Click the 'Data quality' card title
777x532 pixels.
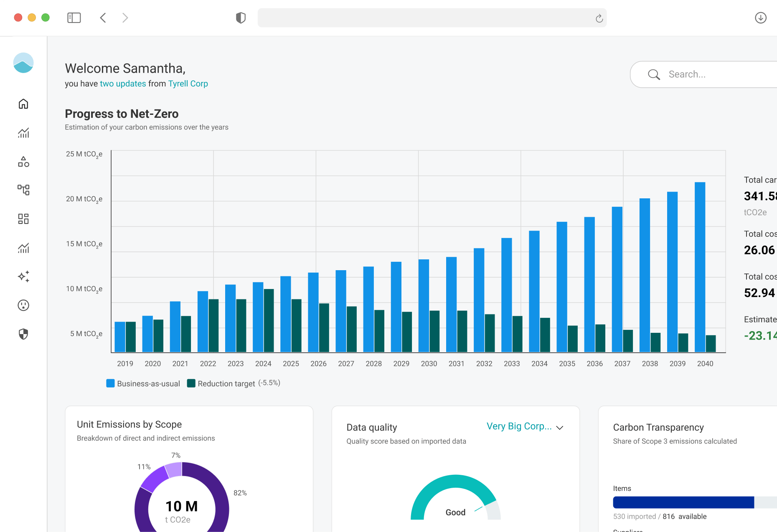coord(372,427)
